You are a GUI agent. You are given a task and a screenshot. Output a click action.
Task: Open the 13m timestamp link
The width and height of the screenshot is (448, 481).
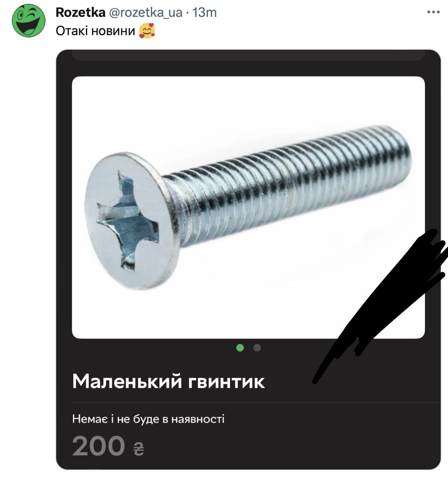tap(205, 12)
